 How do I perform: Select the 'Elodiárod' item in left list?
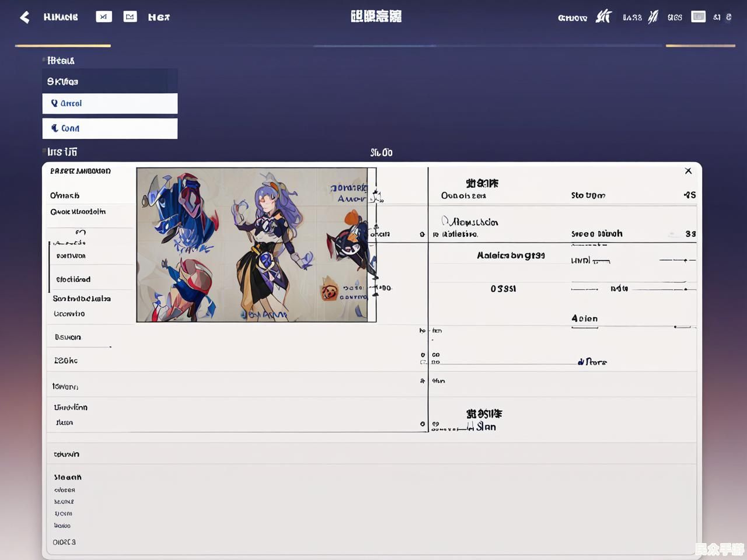tap(74, 279)
